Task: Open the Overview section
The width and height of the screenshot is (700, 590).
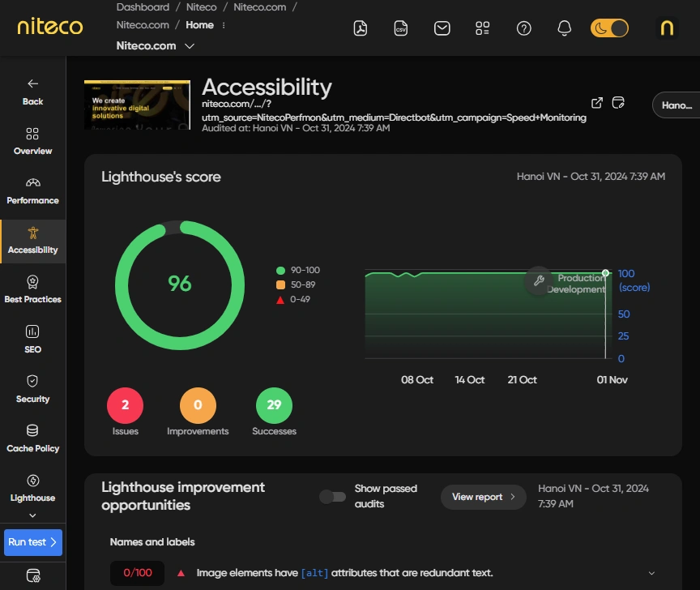Action: (x=32, y=141)
